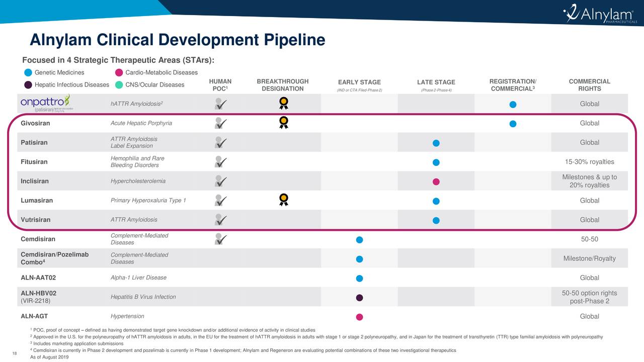Click the ALN-HBV02 (VIR-2218) program name
The image size is (644, 362).
pyautogui.click(x=39, y=297)
